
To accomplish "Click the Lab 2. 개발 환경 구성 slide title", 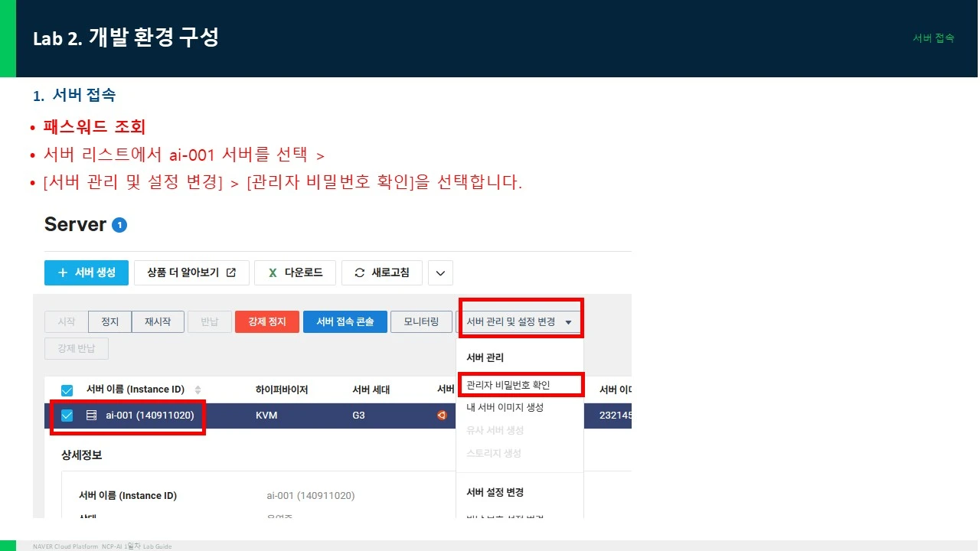I will pyautogui.click(x=126, y=38).
